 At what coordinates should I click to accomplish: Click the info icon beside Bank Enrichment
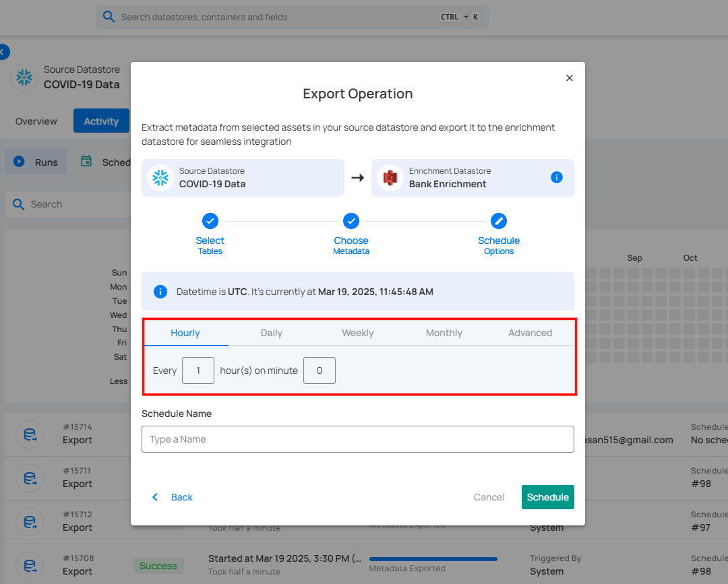pyautogui.click(x=556, y=177)
